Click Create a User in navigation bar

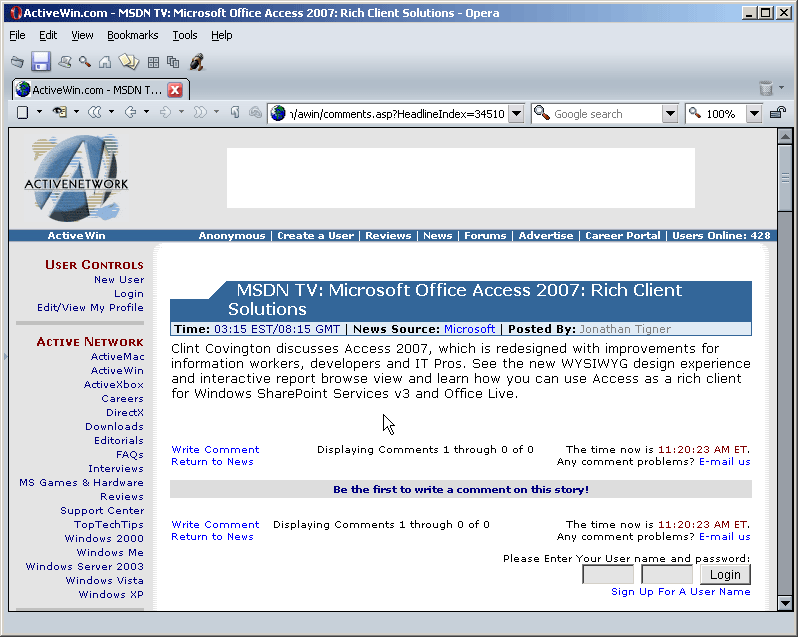click(x=316, y=236)
